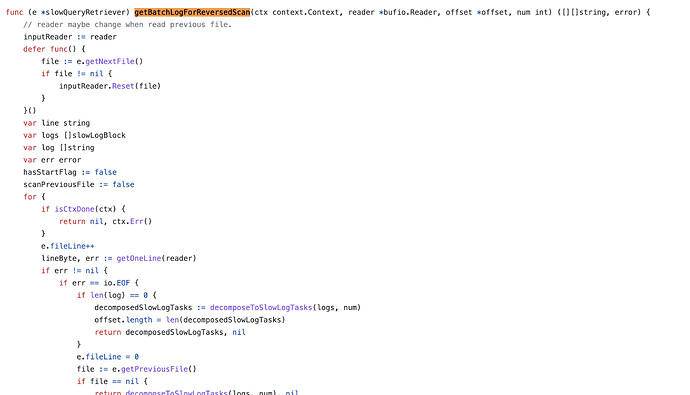The width and height of the screenshot is (690, 395).
Task: Click the 'if err != nil {' line
Action: pyautogui.click(x=74, y=271)
